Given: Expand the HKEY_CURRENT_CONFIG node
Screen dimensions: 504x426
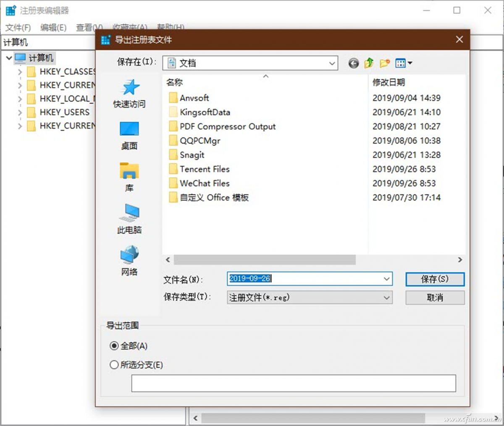Looking at the screenshot, I should point(19,126).
